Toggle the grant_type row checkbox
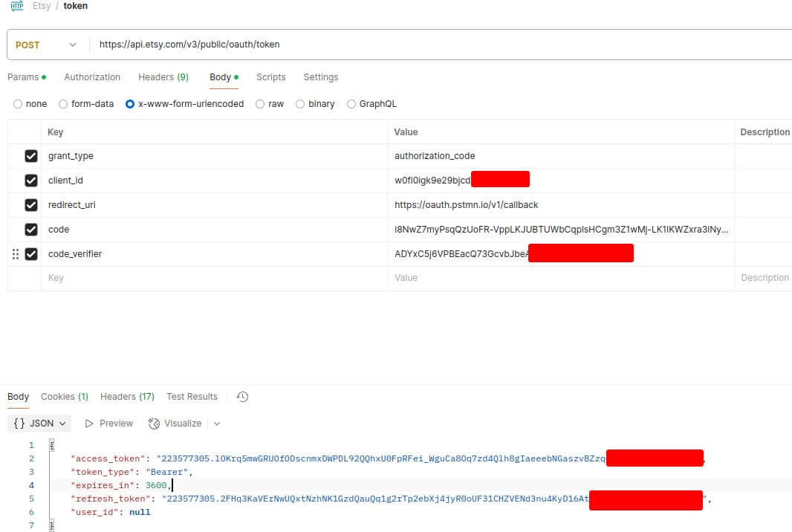 (31, 156)
